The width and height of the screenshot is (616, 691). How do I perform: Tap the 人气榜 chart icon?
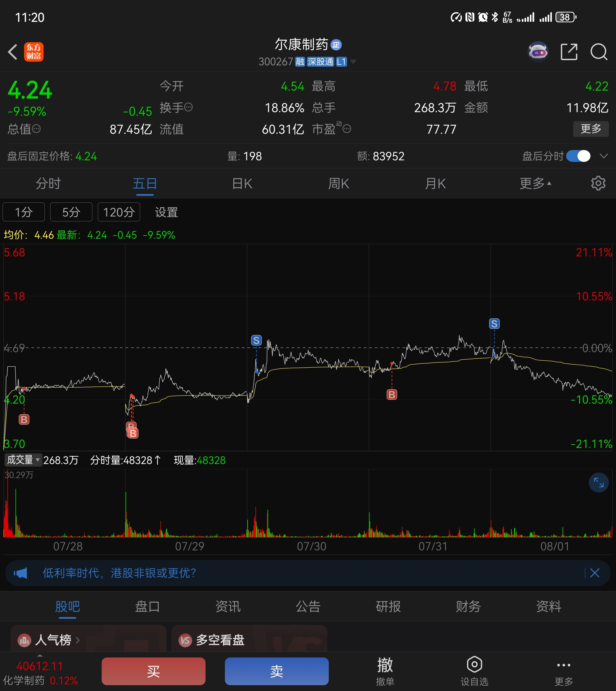[24, 640]
